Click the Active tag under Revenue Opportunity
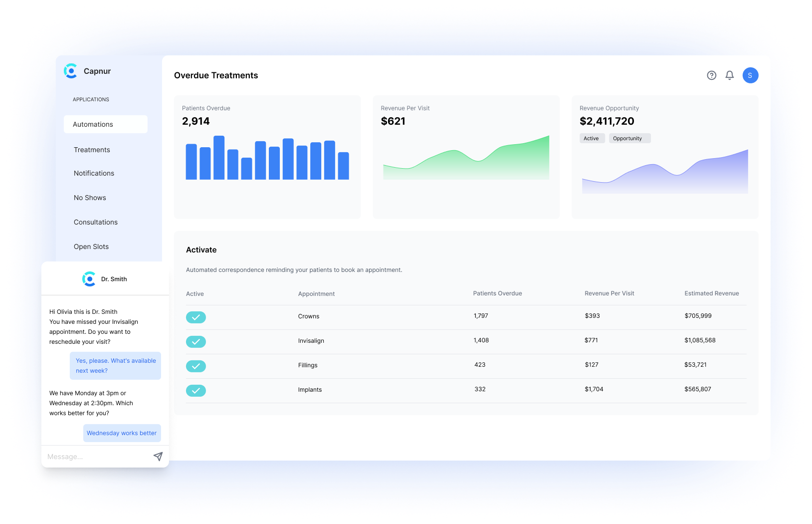Image resolution: width=812 pixels, height=524 pixels. (x=592, y=138)
